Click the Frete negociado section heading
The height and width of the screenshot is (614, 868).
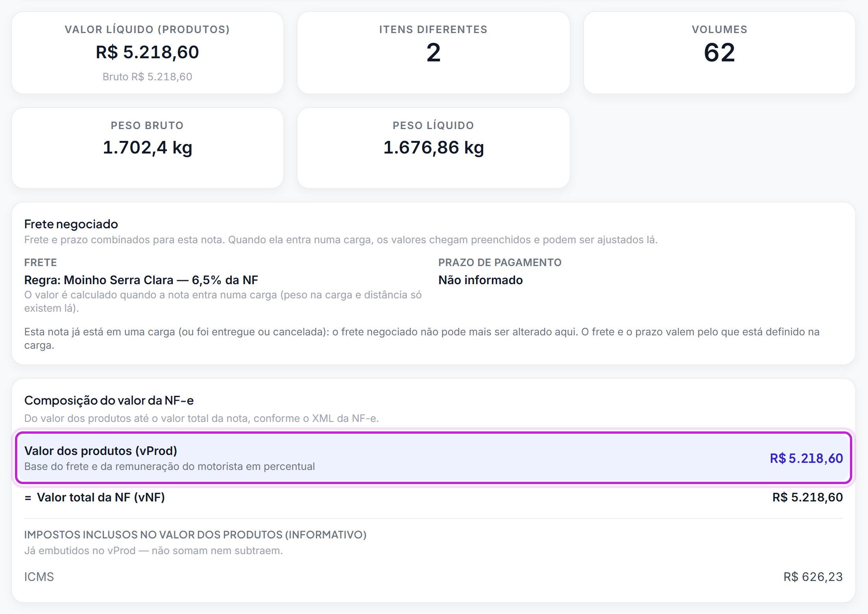71,224
